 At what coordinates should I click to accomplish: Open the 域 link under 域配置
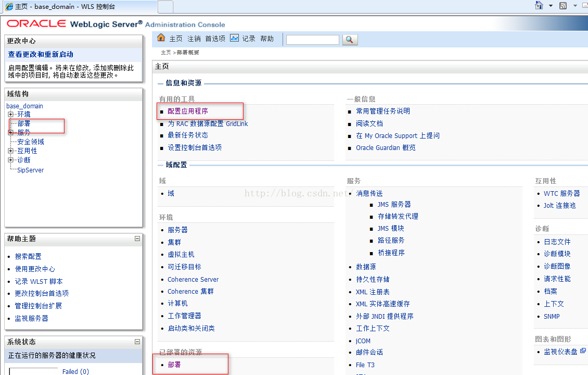(x=171, y=193)
